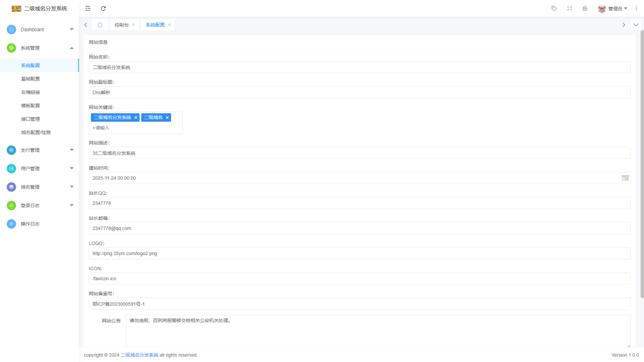Click the tag icon in top bar
The width and height of the screenshot is (644, 362).
pyautogui.click(x=553, y=8)
